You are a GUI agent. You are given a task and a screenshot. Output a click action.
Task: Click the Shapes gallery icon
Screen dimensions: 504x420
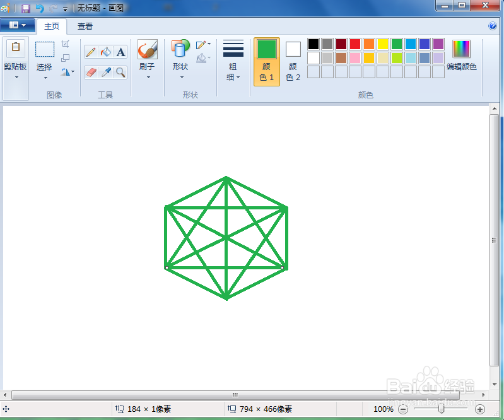click(180, 49)
